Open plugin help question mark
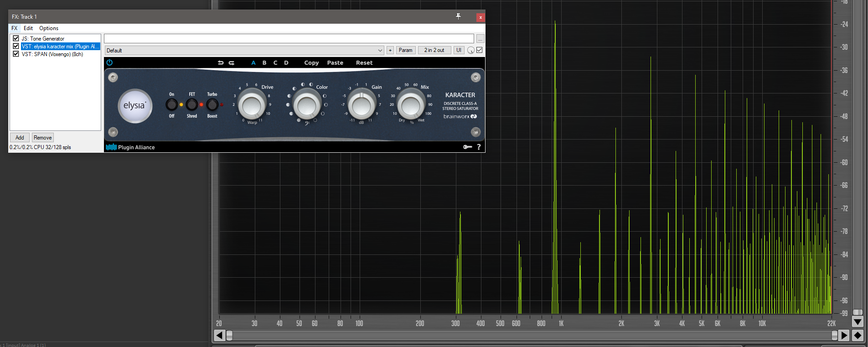Viewport: 868px width, 347px height. pyautogui.click(x=479, y=147)
